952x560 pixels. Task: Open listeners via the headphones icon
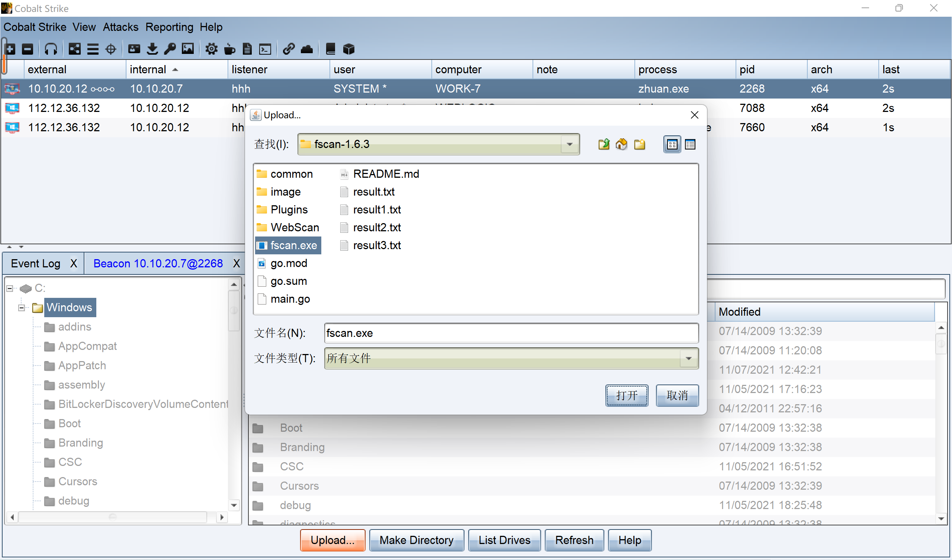click(51, 49)
